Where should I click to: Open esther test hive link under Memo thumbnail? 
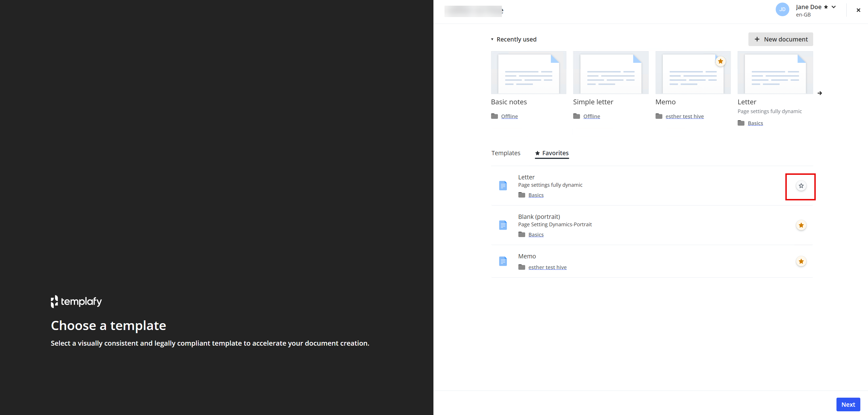click(x=685, y=116)
